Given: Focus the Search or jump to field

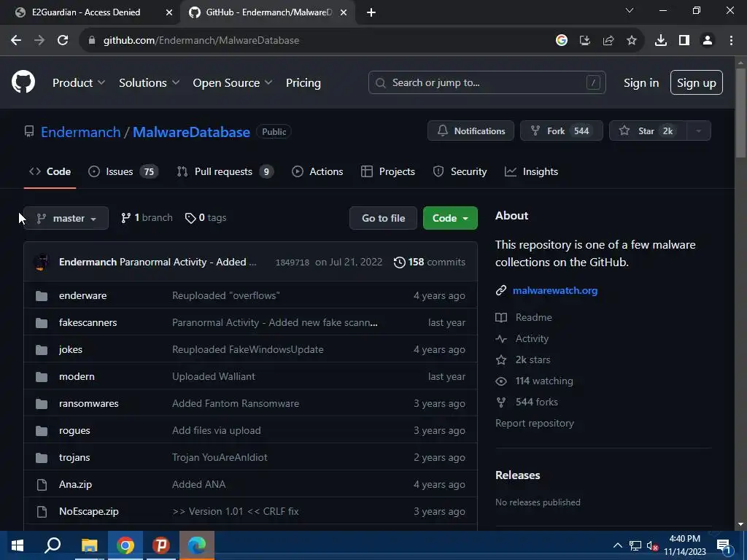Looking at the screenshot, I should 487,82.
